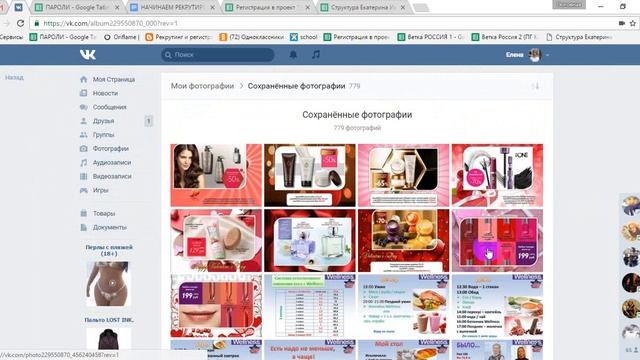The image size is (640, 360).
Task: Open the photo with two perfume bottles
Action: (x=310, y=241)
